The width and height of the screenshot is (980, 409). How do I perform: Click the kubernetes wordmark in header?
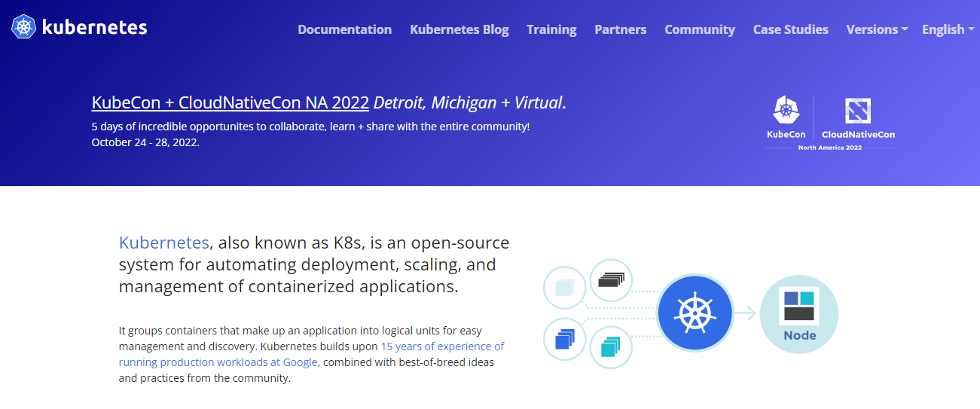tap(94, 28)
